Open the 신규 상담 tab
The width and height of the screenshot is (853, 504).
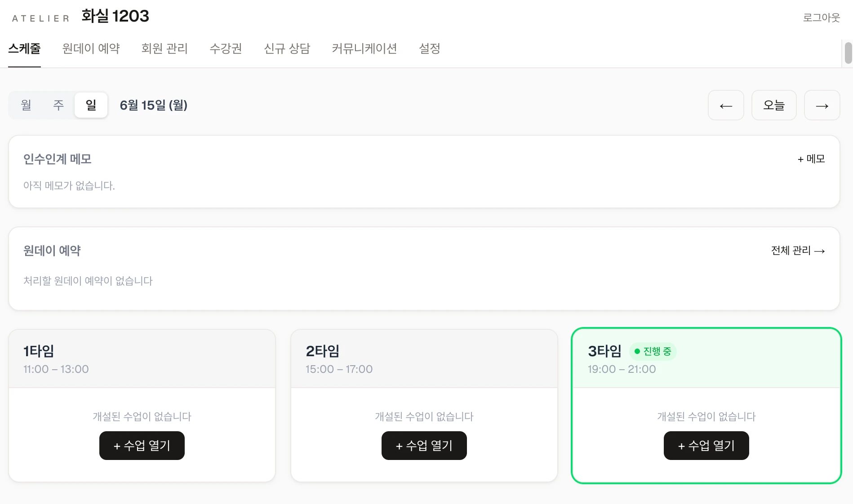[287, 49]
